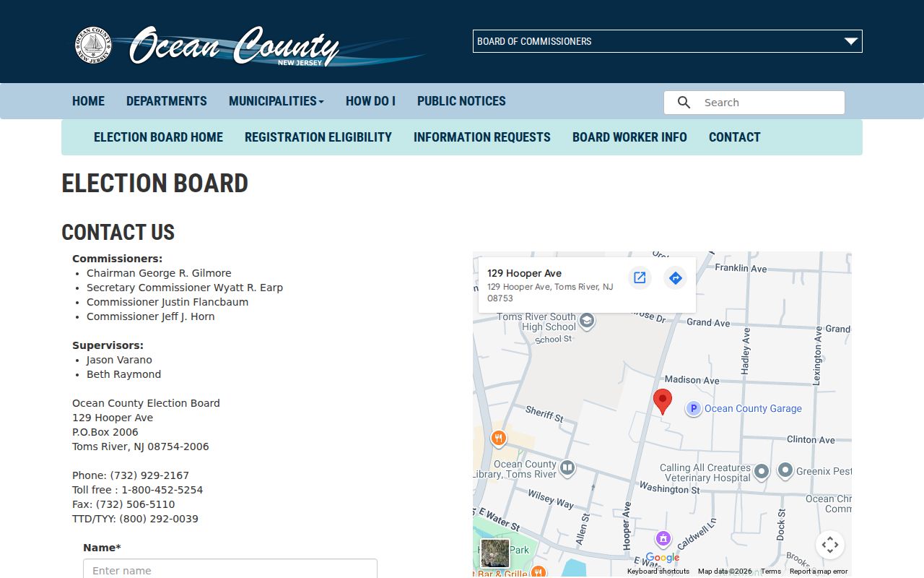Go to Registration Eligibility
The height and width of the screenshot is (578, 924).
point(318,137)
